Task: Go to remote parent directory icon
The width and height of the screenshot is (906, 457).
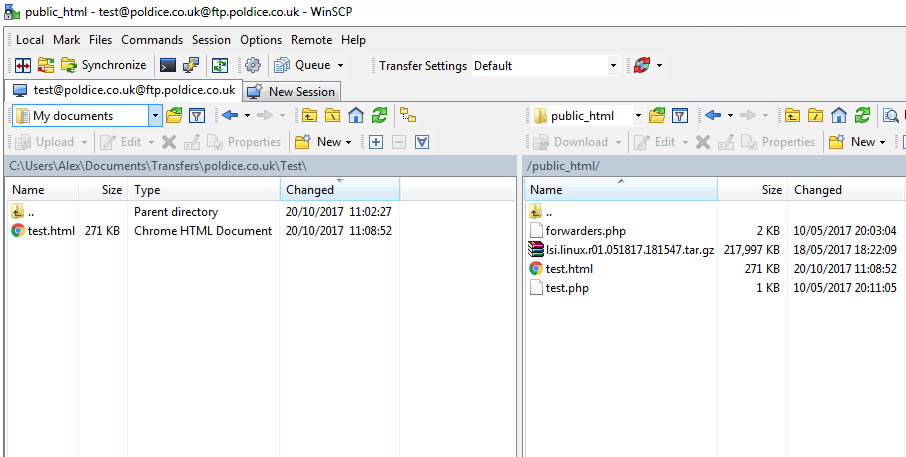Action: [792, 115]
